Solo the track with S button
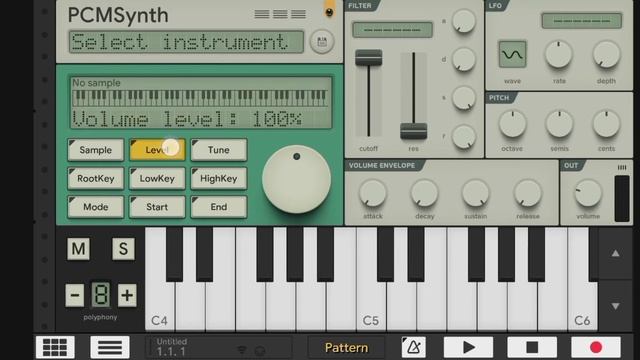Image resolution: width=640 pixels, height=360 pixels. (x=123, y=249)
